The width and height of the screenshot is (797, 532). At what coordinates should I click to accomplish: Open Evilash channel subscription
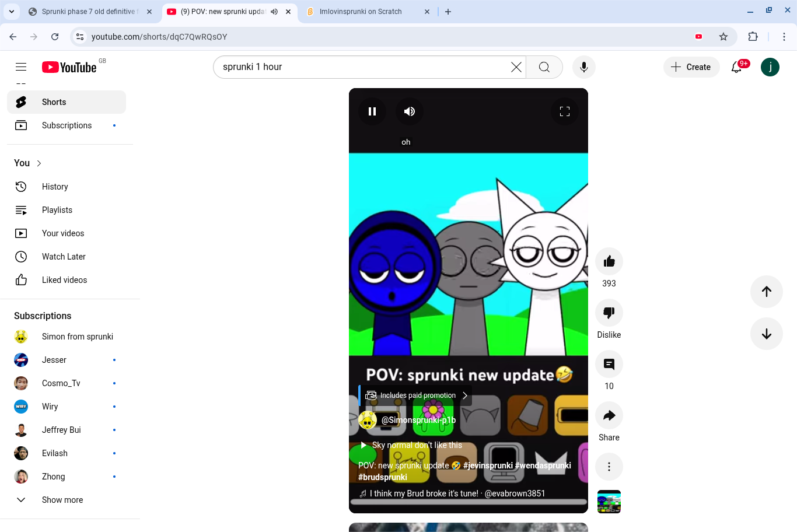coord(67,453)
